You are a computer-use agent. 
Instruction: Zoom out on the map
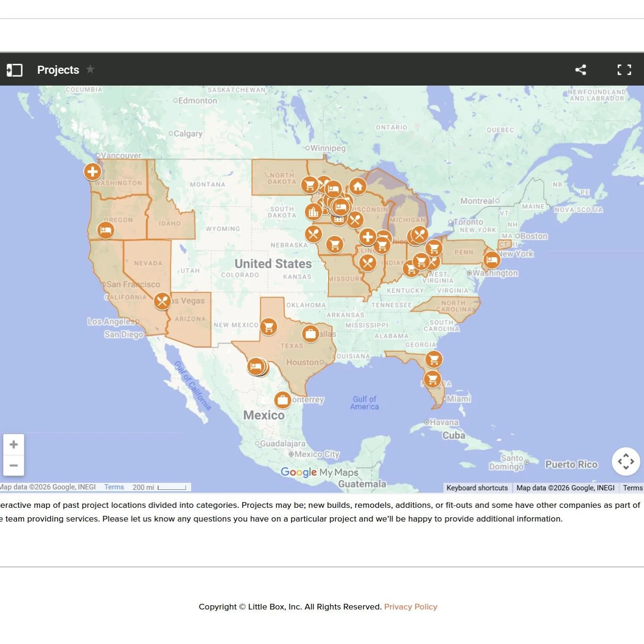click(14, 466)
